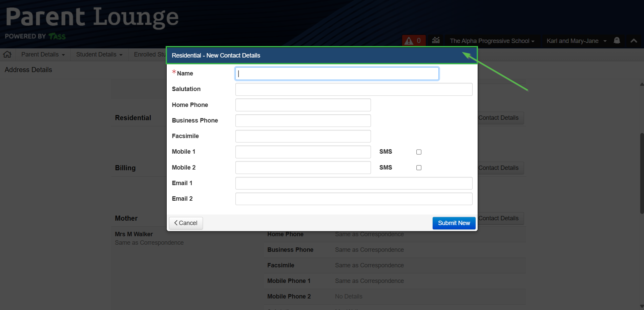644x310 pixels.
Task: Focus the Salutation text box
Action: pos(354,89)
